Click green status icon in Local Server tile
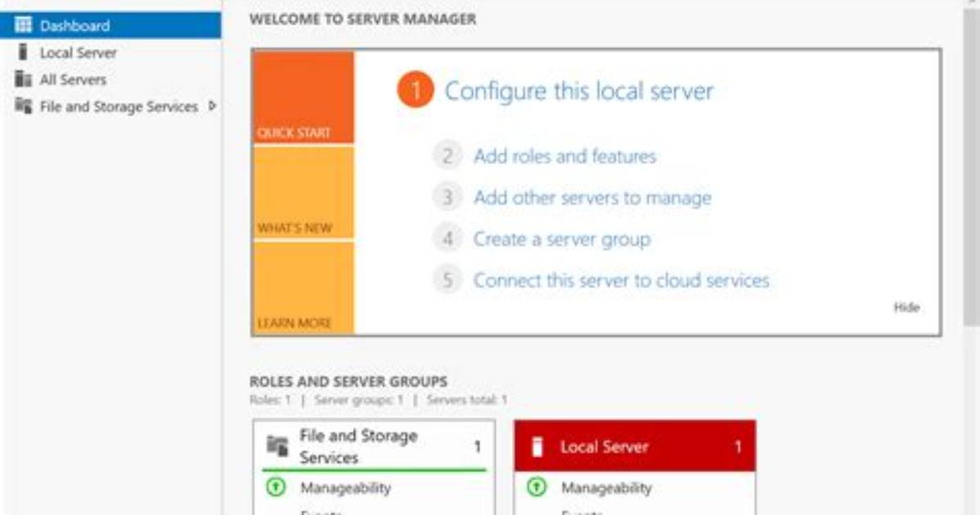 pos(536,487)
